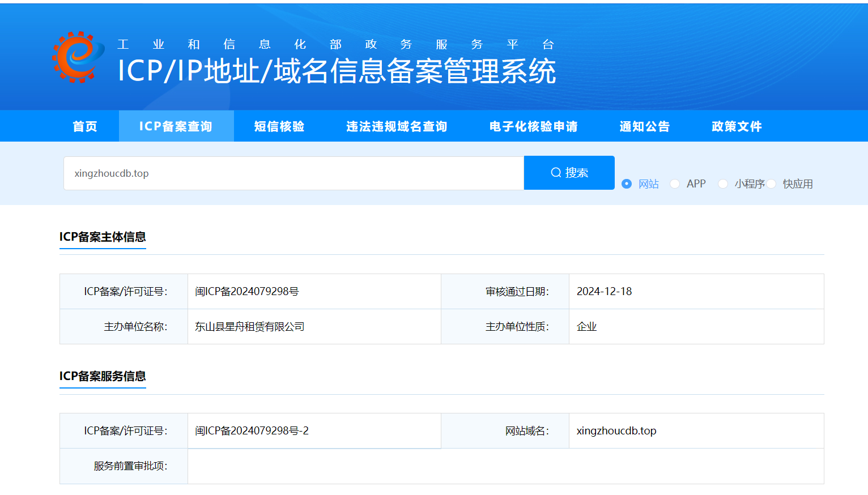Image resolution: width=868 pixels, height=495 pixels.
Task: Open the 通知公告 tab
Action: click(645, 126)
